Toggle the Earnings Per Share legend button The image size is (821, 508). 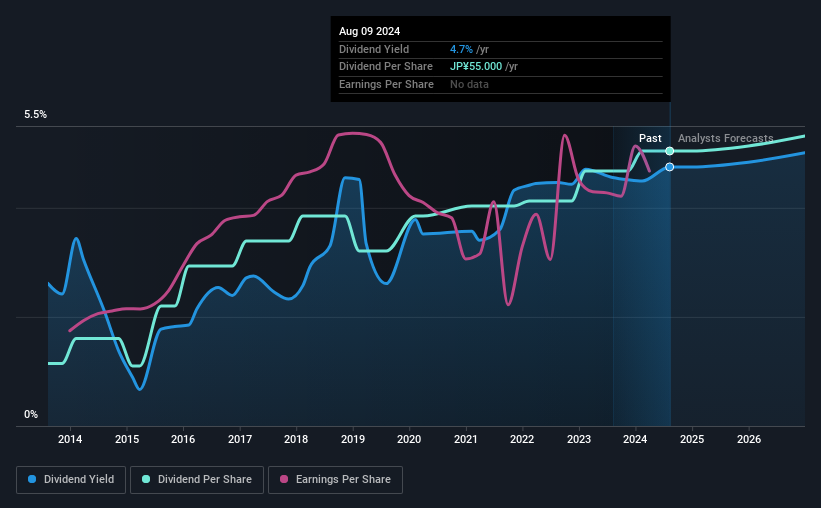coord(335,480)
